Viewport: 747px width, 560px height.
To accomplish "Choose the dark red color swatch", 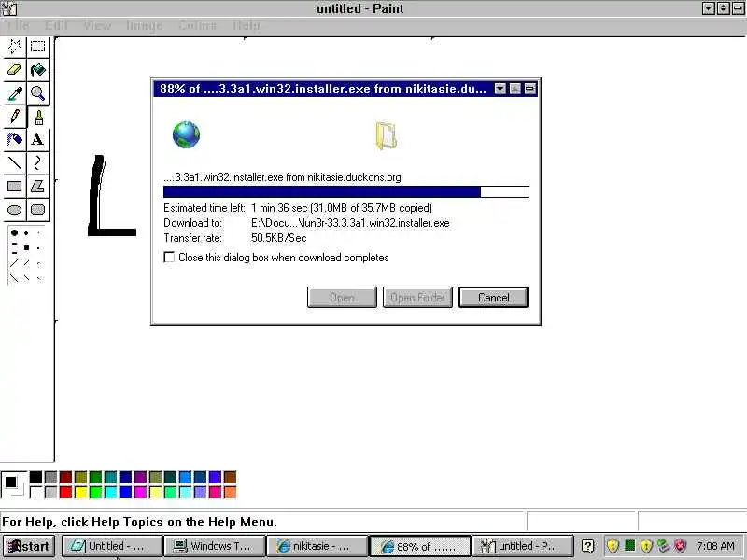I will point(65,477).
